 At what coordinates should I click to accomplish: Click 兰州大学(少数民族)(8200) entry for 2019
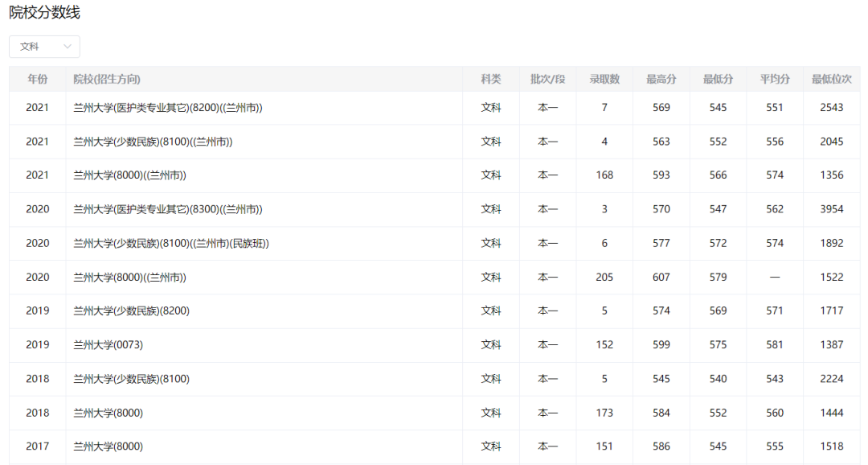point(131,311)
